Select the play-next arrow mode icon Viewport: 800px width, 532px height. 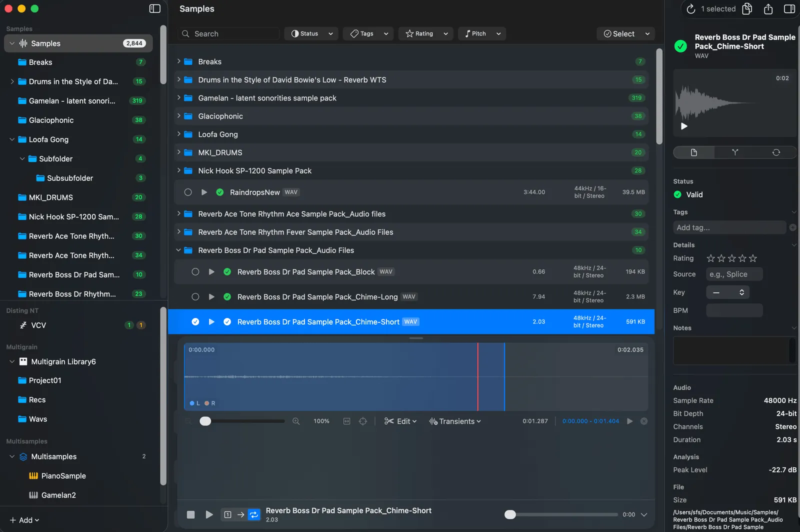click(240, 514)
